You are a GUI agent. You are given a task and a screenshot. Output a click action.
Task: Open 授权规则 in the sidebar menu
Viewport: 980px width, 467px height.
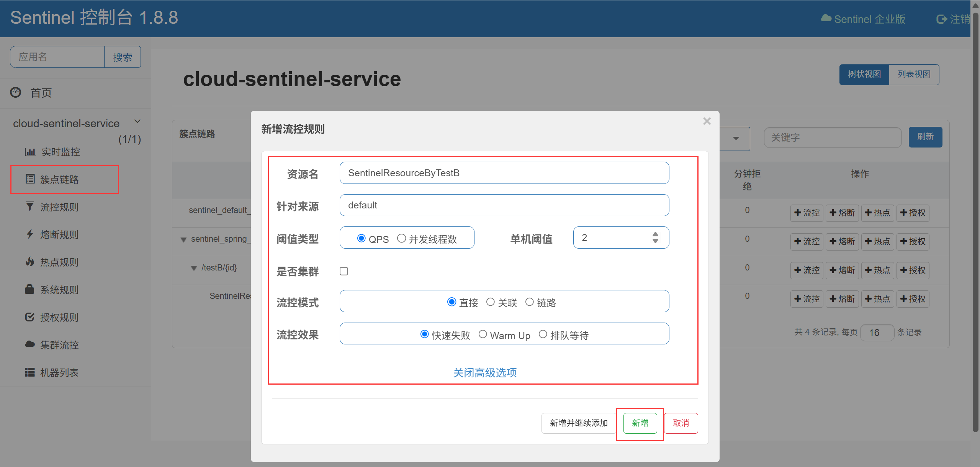coord(59,317)
